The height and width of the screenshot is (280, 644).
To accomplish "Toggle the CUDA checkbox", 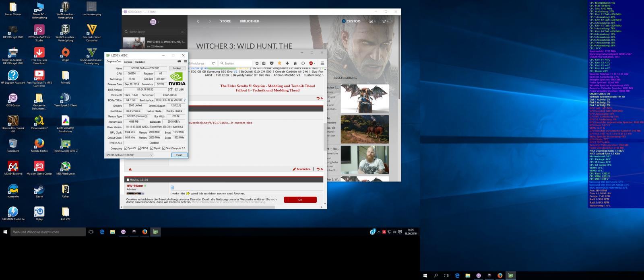I will click(x=139, y=148).
